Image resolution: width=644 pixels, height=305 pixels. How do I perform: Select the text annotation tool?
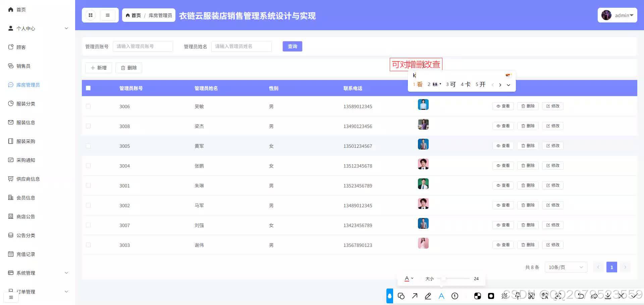(x=441, y=296)
